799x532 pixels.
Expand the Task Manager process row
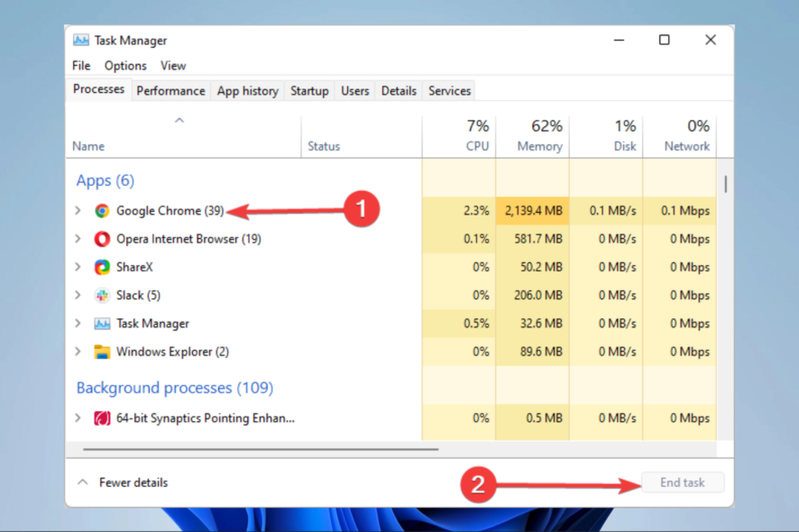pyautogui.click(x=78, y=323)
